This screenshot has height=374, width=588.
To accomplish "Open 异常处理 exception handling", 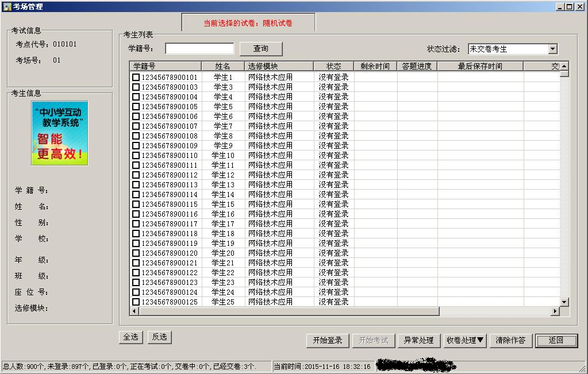I will coord(418,340).
